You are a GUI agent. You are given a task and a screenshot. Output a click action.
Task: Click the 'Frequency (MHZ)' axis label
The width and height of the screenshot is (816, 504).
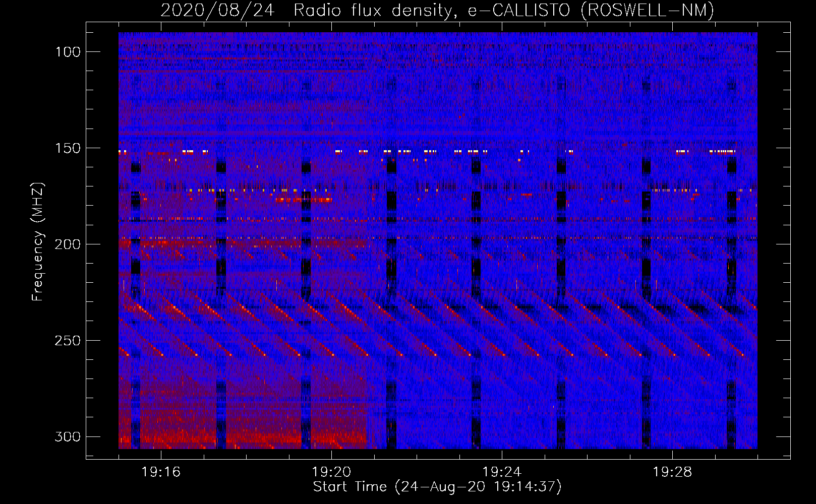click(38, 241)
